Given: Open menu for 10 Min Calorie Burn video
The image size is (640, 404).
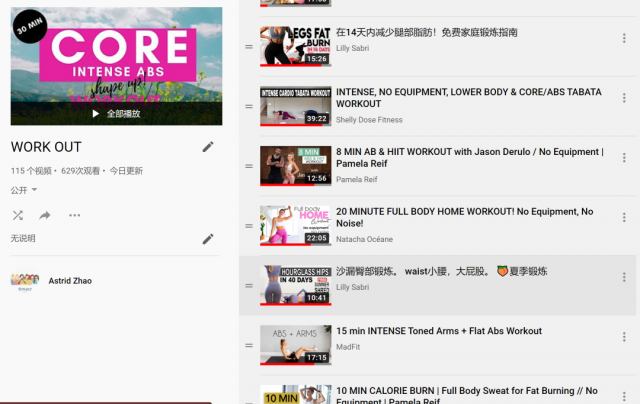Looking at the screenshot, I should (624, 396).
